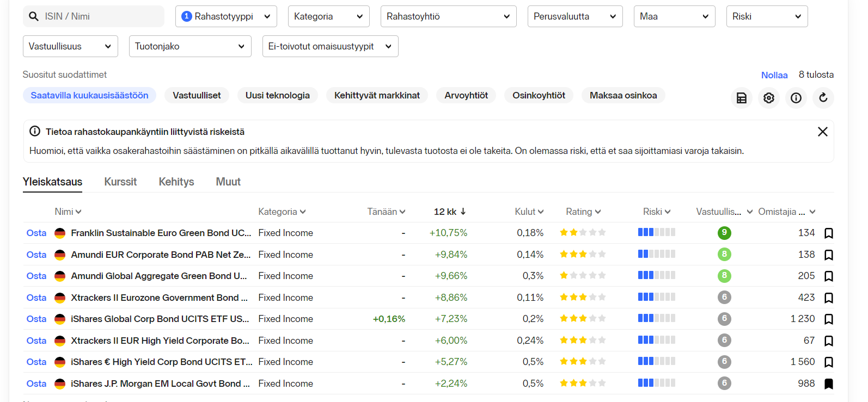Image resolution: width=868 pixels, height=402 pixels.
Task: Sort by the Kulut column header
Action: click(529, 212)
